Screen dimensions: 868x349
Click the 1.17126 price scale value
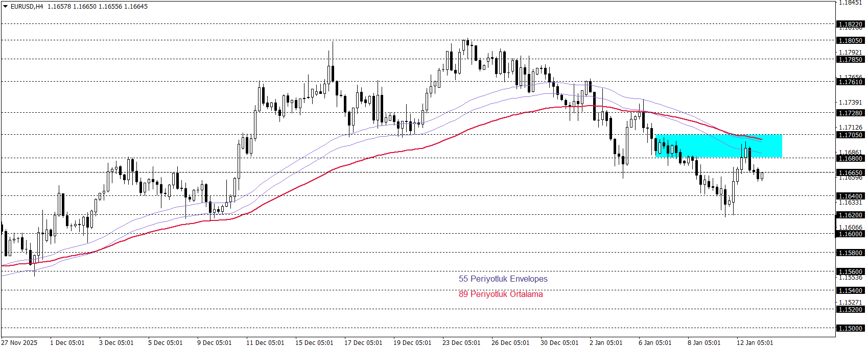851,127
